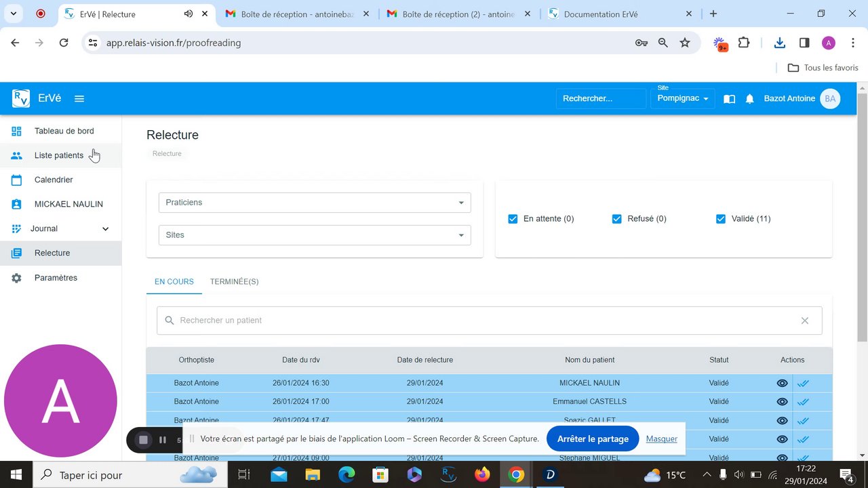The height and width of the screenshot is (488, 868).
Task: Open the documentation book icon in header
Action: click(x=729, y=99)
